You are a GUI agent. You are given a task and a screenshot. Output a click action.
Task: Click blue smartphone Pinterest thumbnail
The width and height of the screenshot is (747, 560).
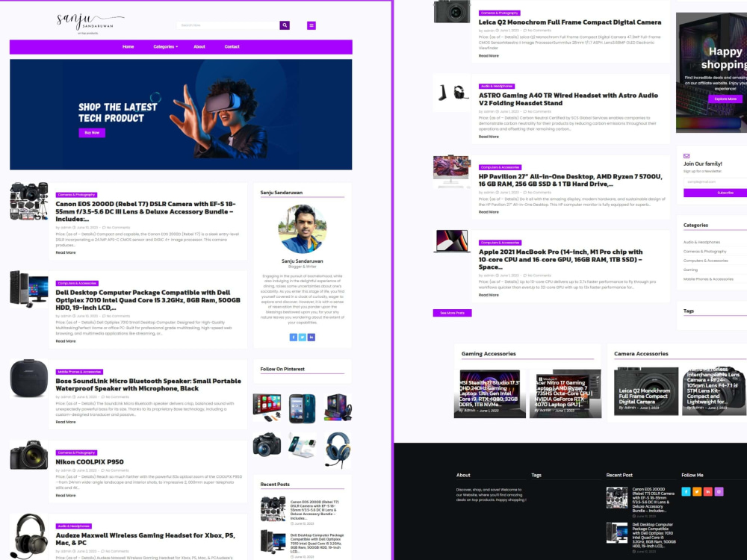pyautogui.click(x=302, y=408)
